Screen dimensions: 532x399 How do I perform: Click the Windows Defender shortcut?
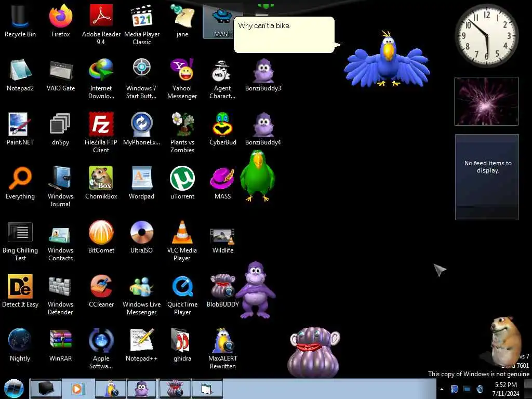pos(60,295)
